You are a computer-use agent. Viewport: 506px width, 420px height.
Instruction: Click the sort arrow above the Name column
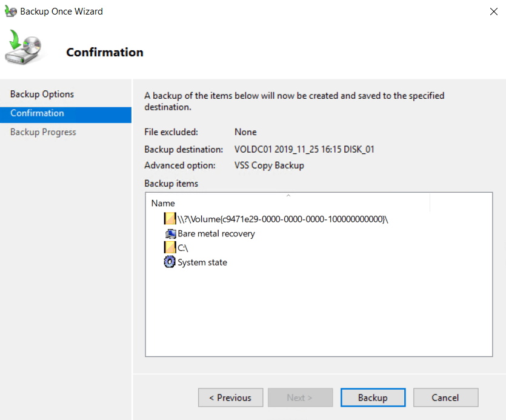click(288, 196)
